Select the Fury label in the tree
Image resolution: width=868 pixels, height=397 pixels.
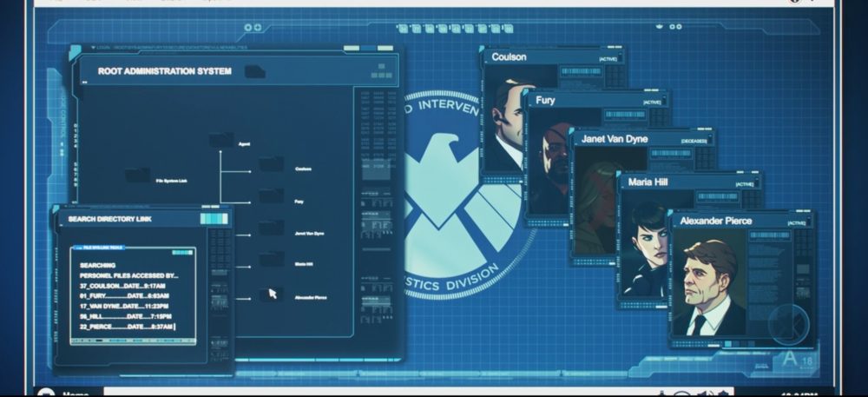point(299,202)
